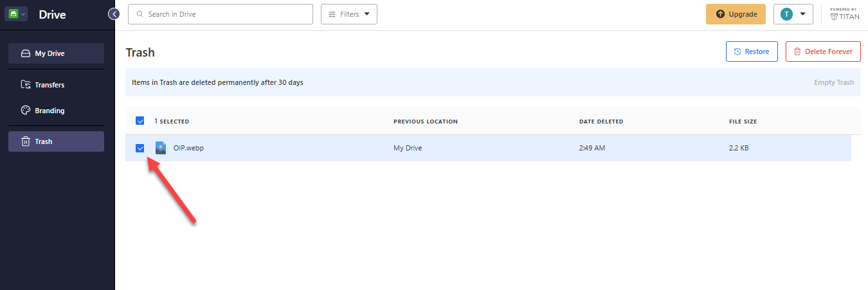
Task: Click the OIP.webp file name
Action: [x=188, y=148]
